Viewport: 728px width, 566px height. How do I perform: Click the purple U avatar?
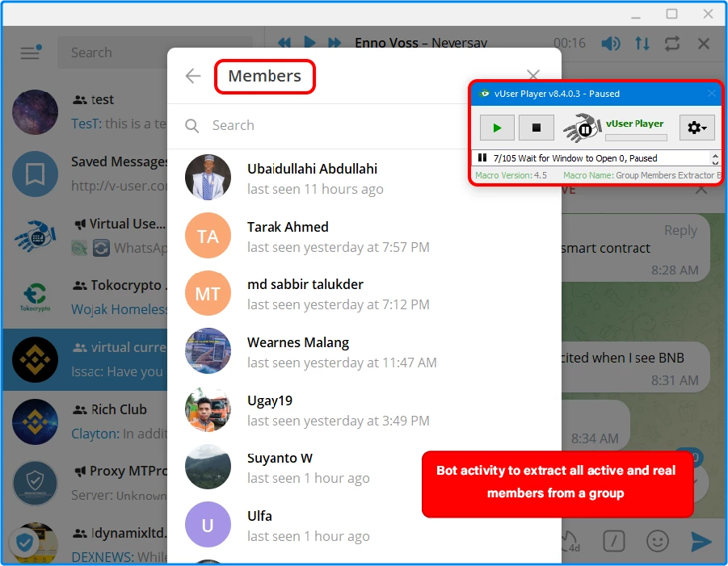coord(208,525)
